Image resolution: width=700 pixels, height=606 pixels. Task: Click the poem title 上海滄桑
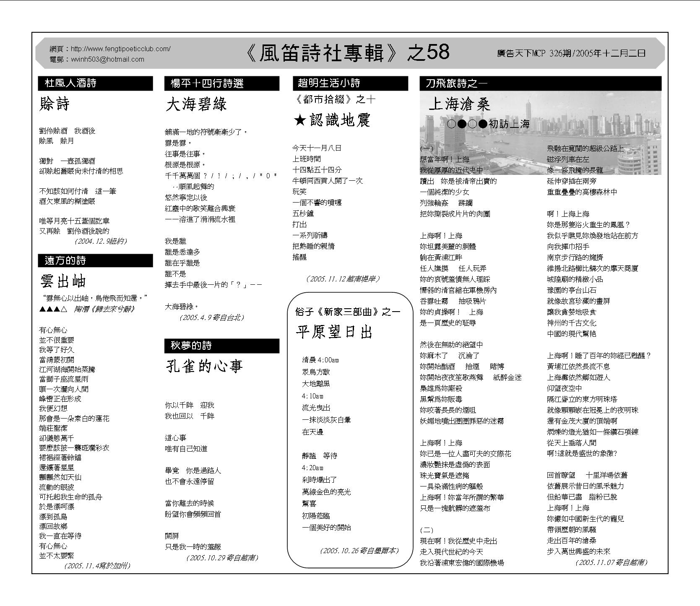pyautogui.click(x=459, y=104)
